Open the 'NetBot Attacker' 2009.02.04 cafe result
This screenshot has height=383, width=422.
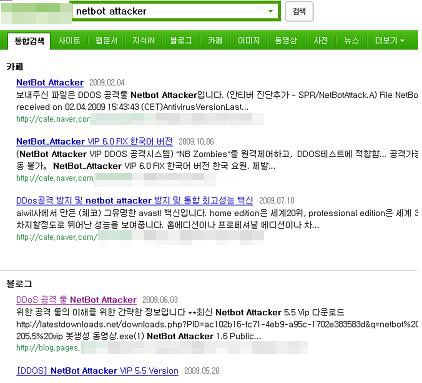(x=50, y=82)
